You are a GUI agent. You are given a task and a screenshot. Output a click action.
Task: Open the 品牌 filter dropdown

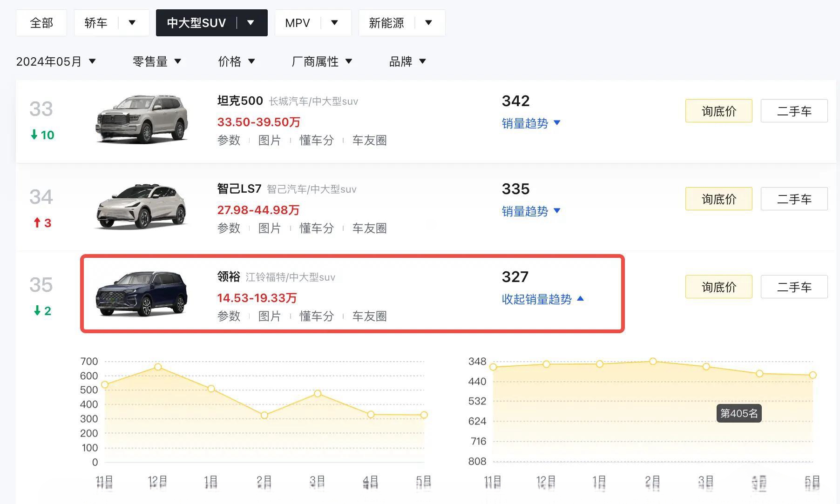[407, 61]
